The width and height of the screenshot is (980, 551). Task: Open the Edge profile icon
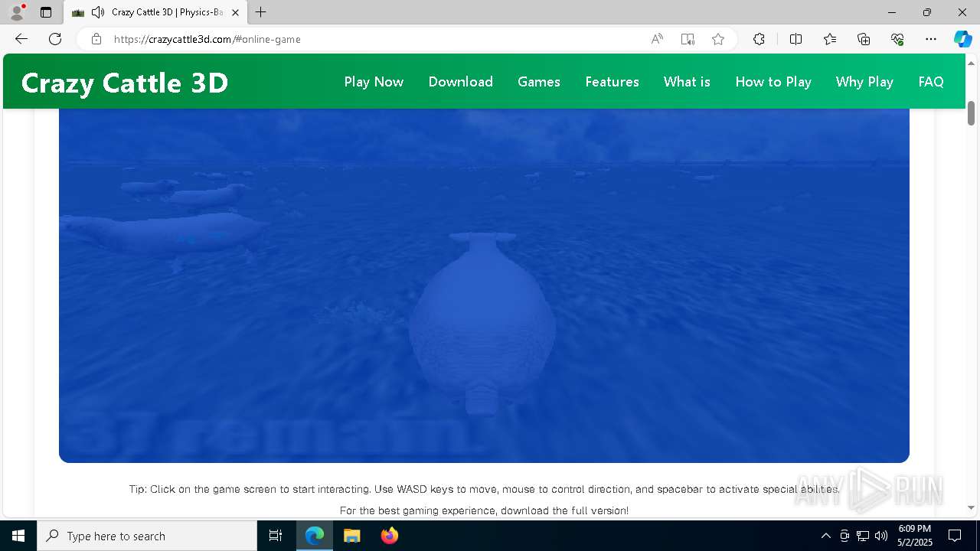click(17, 12)
